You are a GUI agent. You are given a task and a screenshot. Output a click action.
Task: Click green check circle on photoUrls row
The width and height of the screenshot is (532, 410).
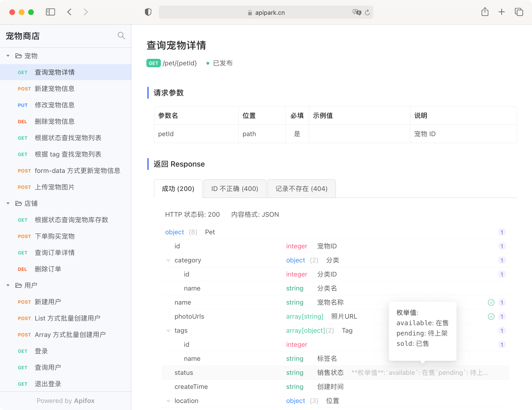coord(491,317)
